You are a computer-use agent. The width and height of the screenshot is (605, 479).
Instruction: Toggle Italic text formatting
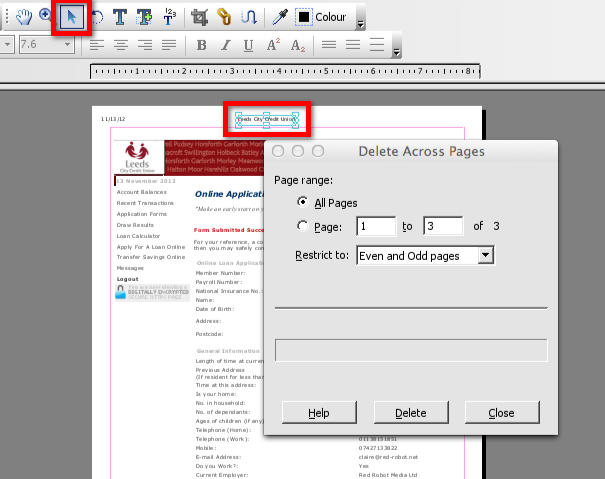(x=225, y=45)
